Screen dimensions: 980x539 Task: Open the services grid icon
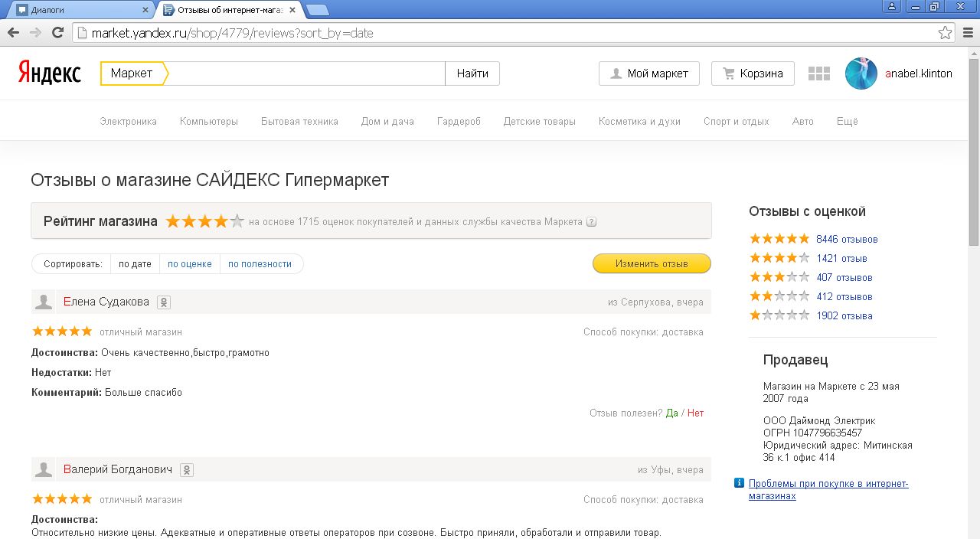tap(819, 73)
